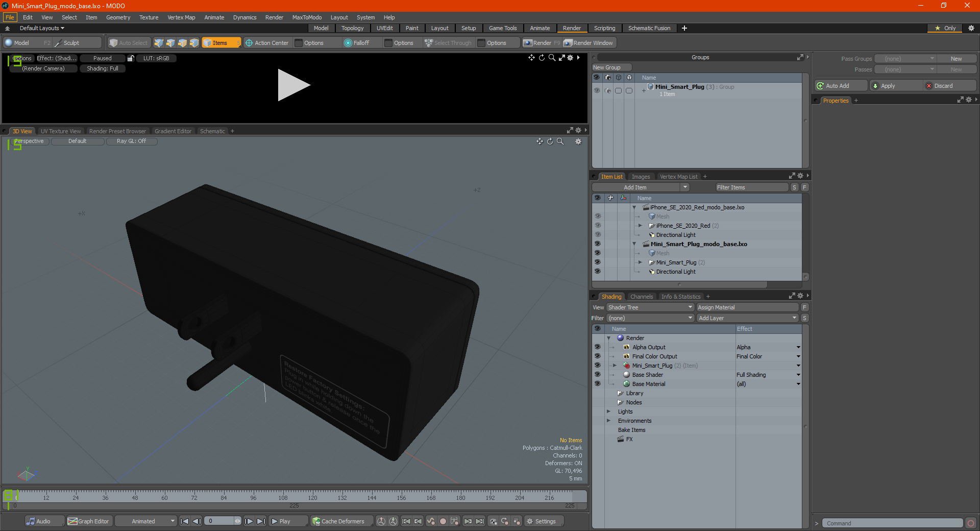
Task: Open the Add Layer dropdown
Action: pyautogui.click(x=747, y=318)
